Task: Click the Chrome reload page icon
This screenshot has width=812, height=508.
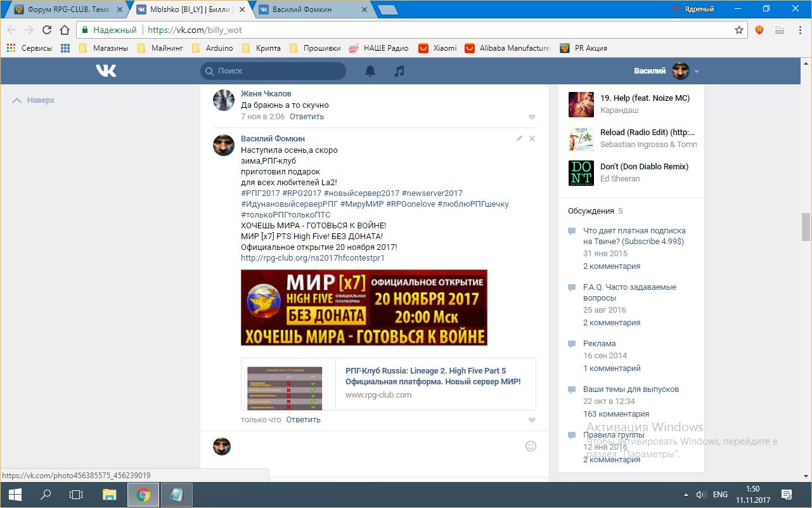Action: (47, 30)
